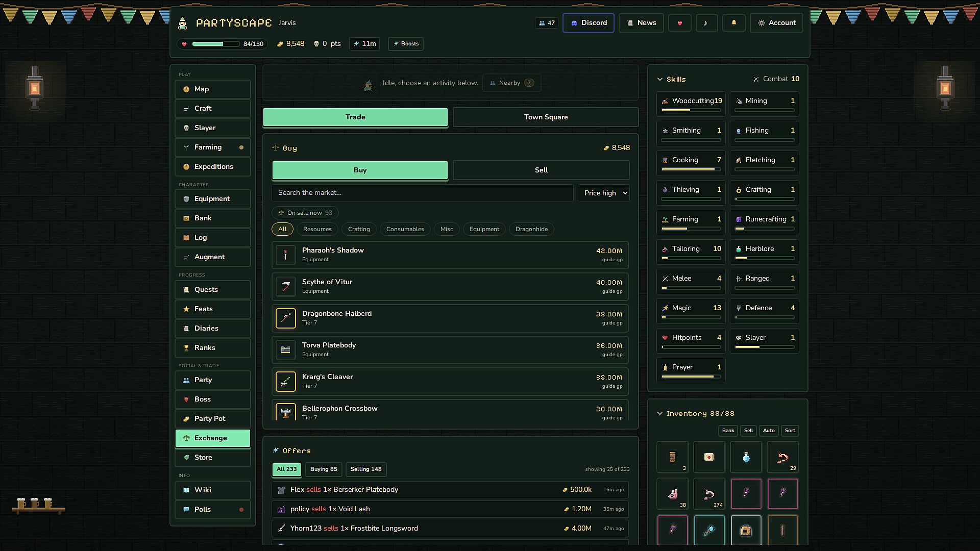Viewport: 980px width, 551px height.
Task: Click the inventory Bank button
Action: click(x=728, y=431)
